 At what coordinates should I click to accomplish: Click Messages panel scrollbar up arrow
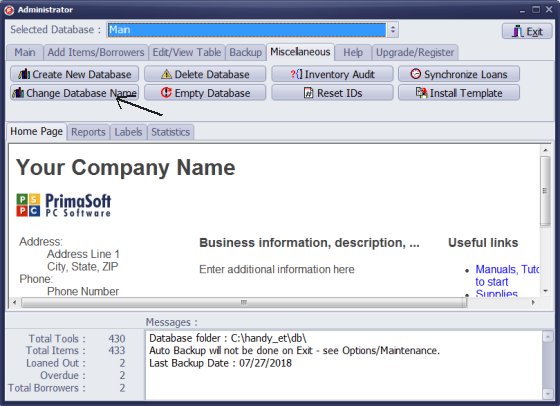[548, 337]
